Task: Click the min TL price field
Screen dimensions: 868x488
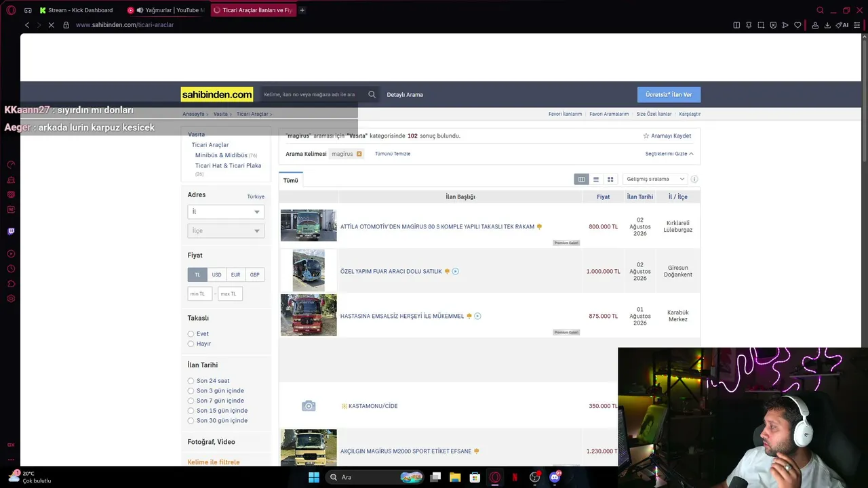Action: (x=200, y=294)
